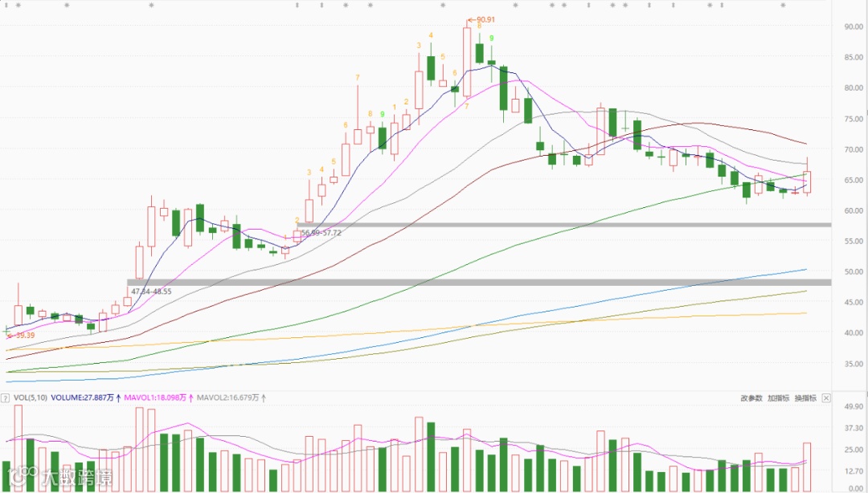Click the rightmost tallest volume bar
Viewport: 868px width, 493px height.
click(x=807, y=467)
